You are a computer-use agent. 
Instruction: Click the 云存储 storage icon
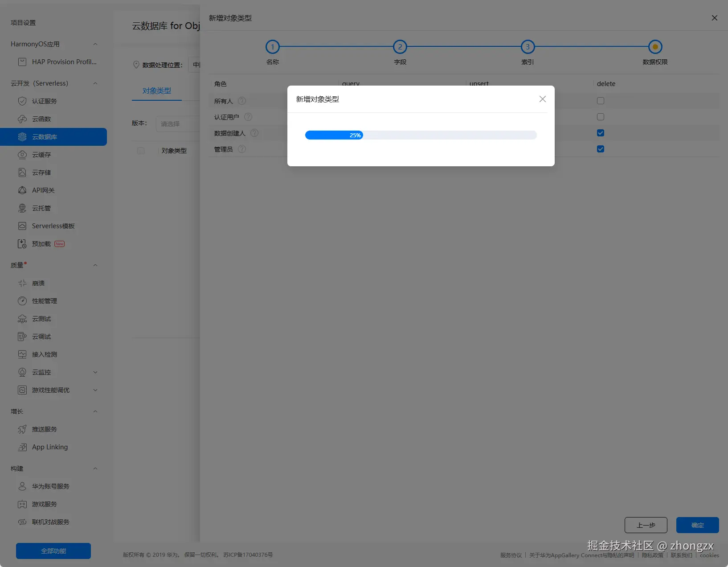tap(22, 173)
